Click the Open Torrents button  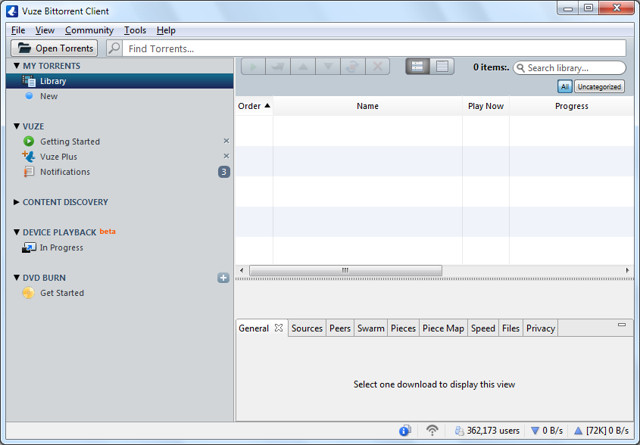(x=55, y=48)
